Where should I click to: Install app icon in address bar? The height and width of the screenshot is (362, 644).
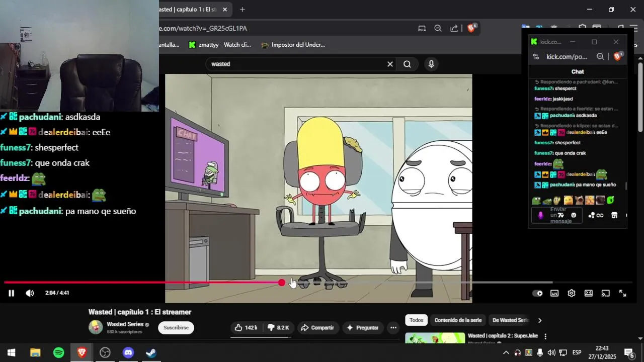[x=422, y=29]
